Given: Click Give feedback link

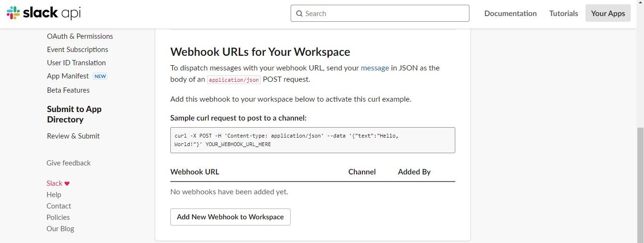Looking at the screenshot, I should (x=68, y=163).
